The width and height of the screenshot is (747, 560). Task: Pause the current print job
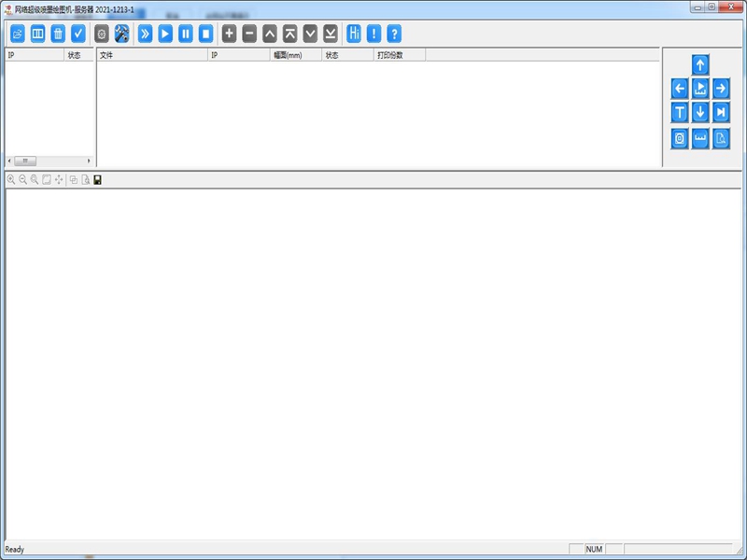point(188,34)
